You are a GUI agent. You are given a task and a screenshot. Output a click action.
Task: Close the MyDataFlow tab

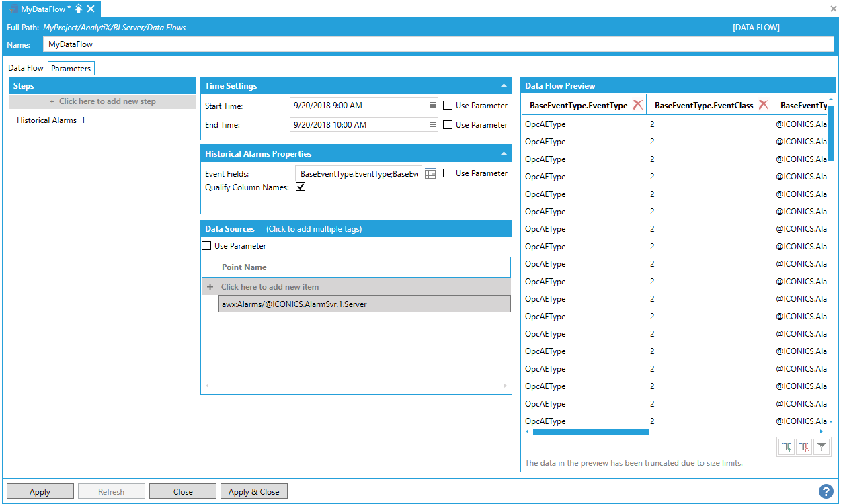[91, 9]
